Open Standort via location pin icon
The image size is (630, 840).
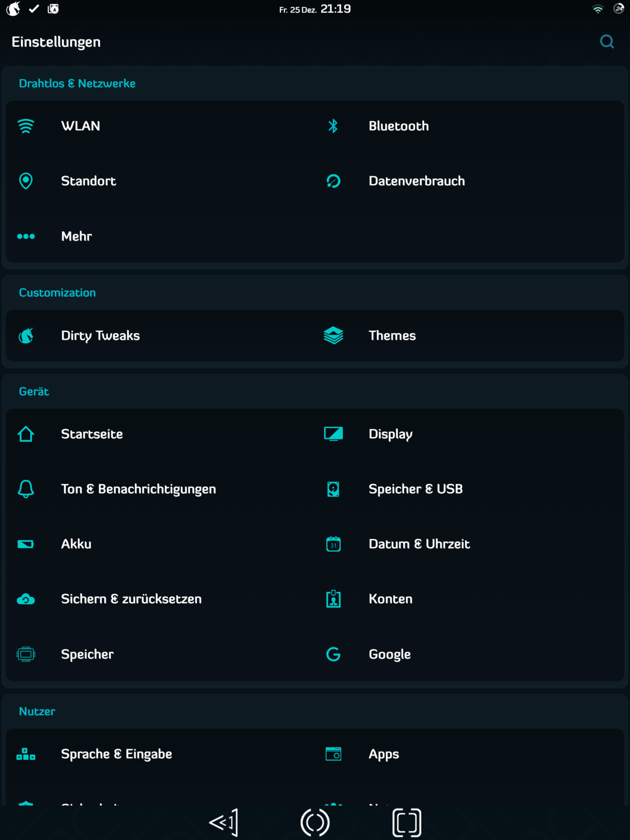[26, 181]
